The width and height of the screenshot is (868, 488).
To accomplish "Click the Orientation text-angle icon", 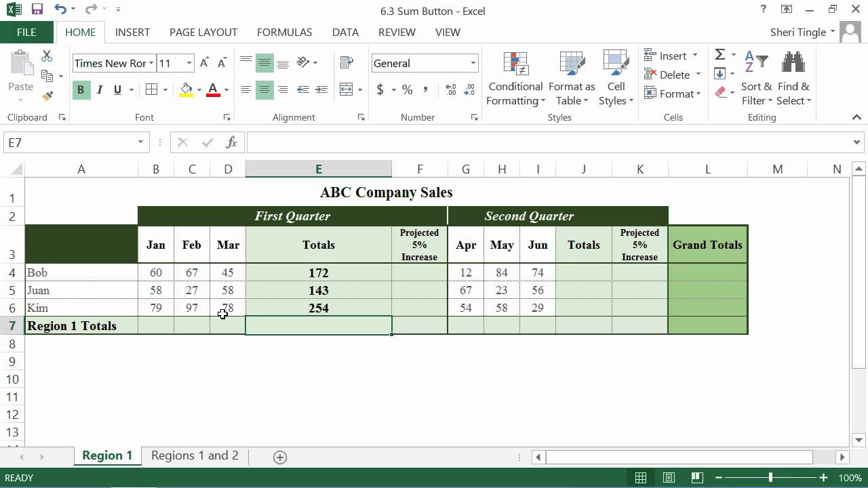I will click(303, 63).
